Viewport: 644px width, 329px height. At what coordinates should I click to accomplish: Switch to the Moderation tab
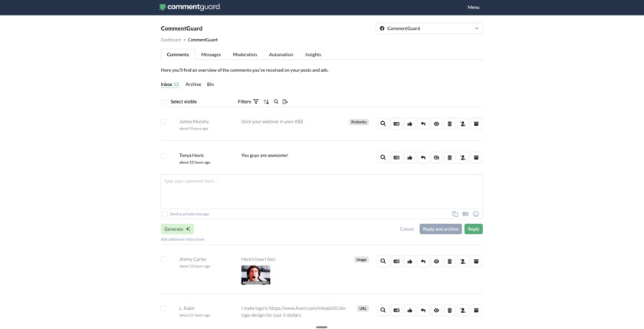coord(245,54)
